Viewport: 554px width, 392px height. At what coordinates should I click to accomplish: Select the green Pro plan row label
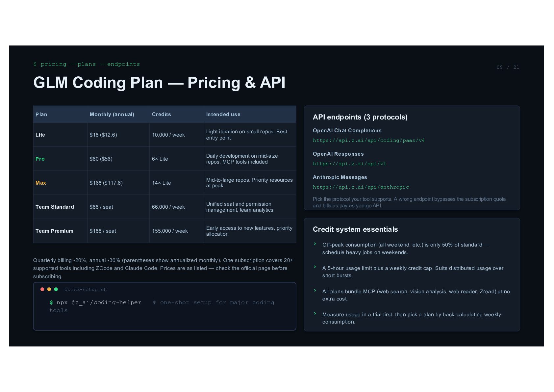[x=40, y=159]
